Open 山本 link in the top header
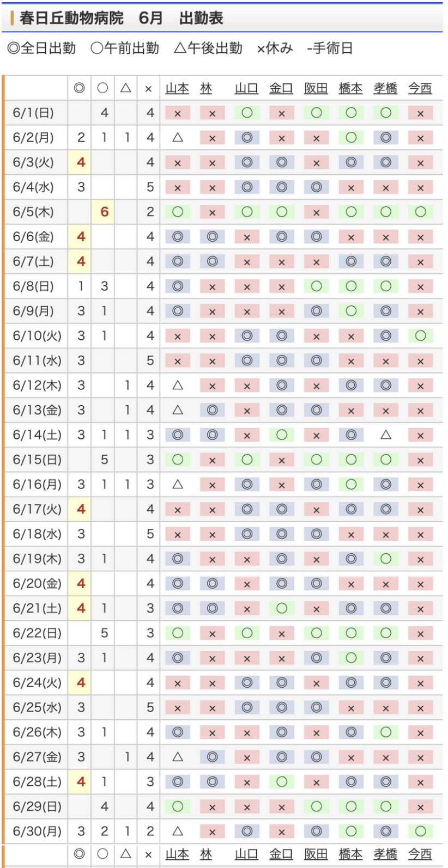 (x=177, y=88)
